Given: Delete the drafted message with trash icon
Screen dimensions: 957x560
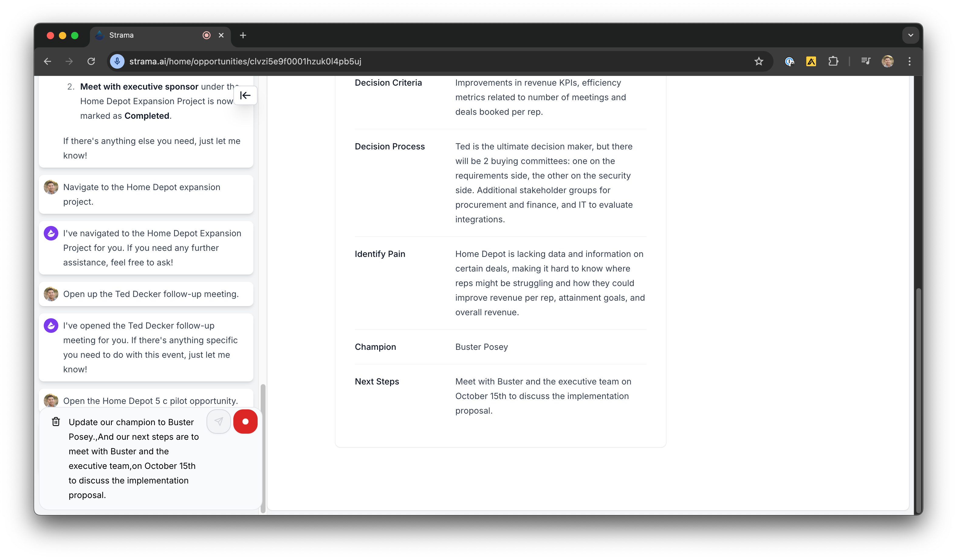Looking at the screenshot, I should point(56,422).
